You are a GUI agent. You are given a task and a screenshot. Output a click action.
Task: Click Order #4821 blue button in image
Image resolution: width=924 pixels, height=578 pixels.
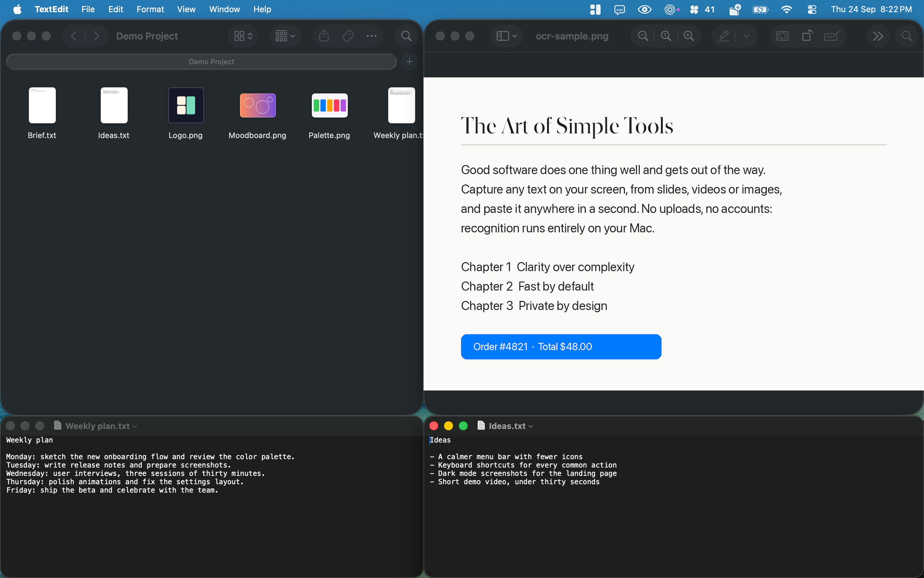(561, 347)
